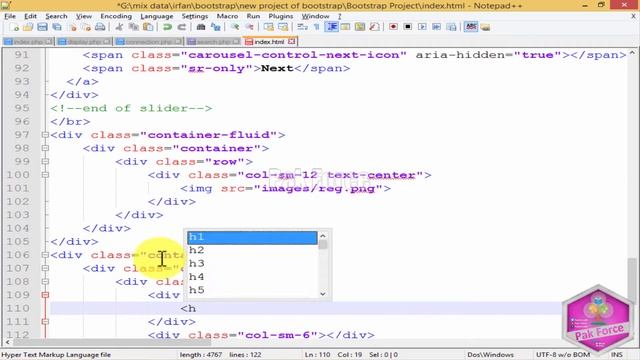Select h1 in autocomplete list
Viewport: 640px width, 360px height.
pyautogui.click(x=252, y=237)
